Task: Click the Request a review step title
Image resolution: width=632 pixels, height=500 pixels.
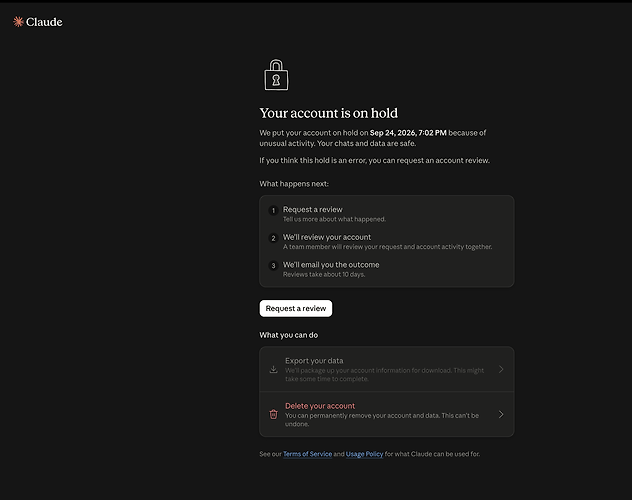Action: click(x=312, y=210)
